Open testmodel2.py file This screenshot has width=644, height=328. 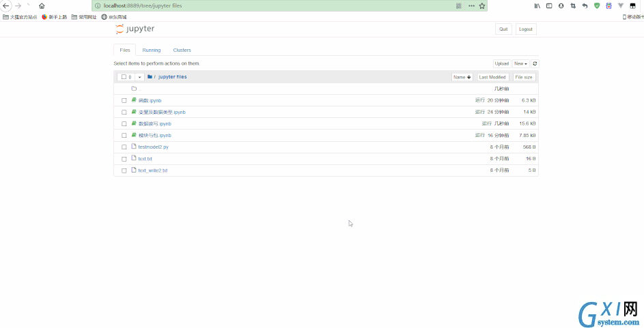point(153,147)
